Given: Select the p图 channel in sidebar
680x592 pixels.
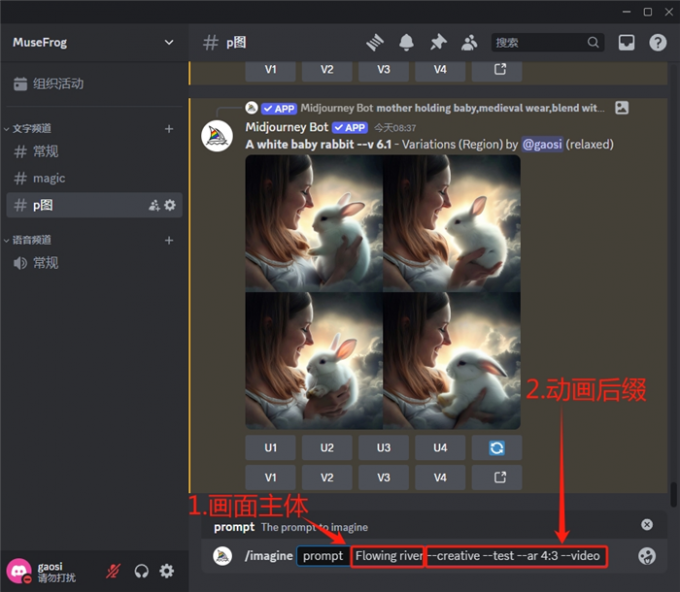Looking at the screenshot, I should click(x=94, y=205).
